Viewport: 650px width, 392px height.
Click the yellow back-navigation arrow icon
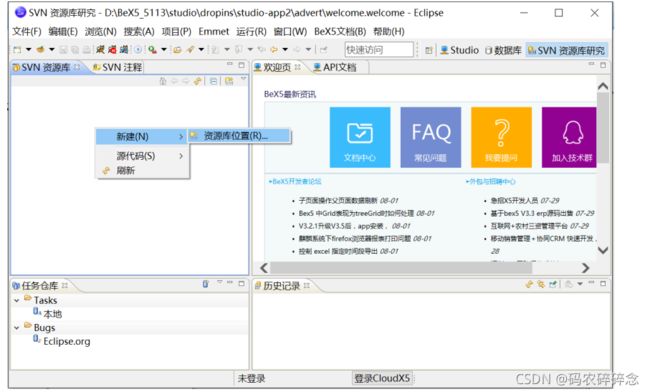(x=274, y=50)
